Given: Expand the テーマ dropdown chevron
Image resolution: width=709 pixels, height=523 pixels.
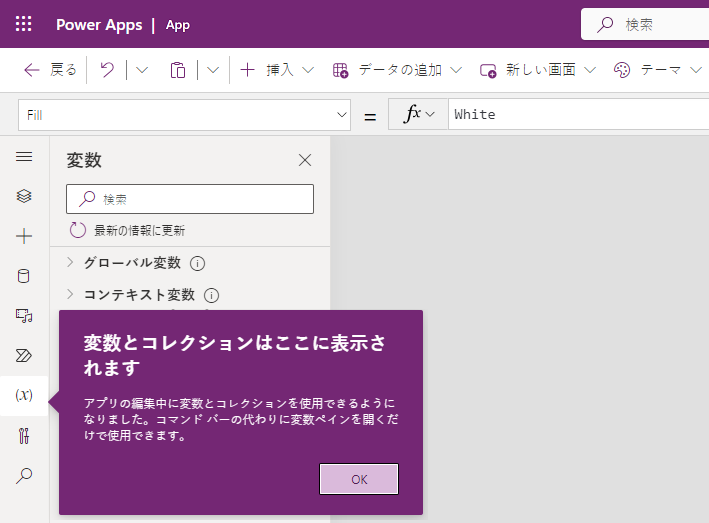Looking at the screenshot, I should point(696,70).
